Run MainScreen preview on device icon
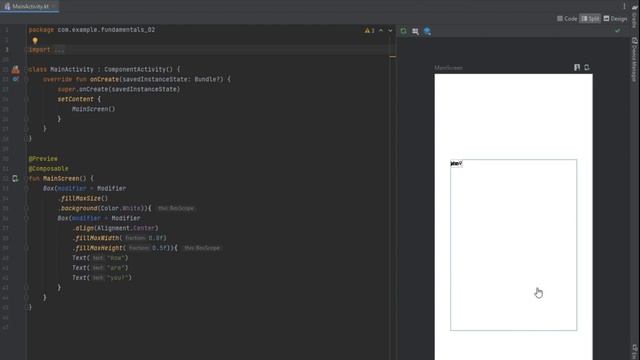 pyautogui.click(x=587, y=67)
